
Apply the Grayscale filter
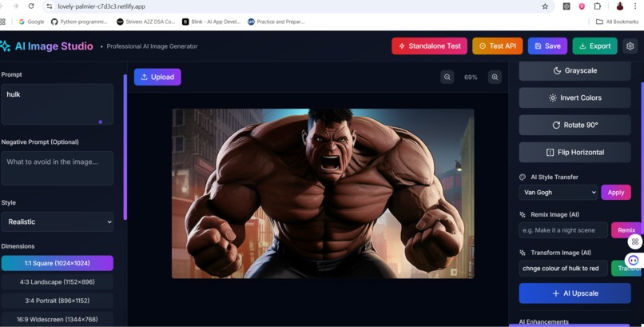pos(574,70)
